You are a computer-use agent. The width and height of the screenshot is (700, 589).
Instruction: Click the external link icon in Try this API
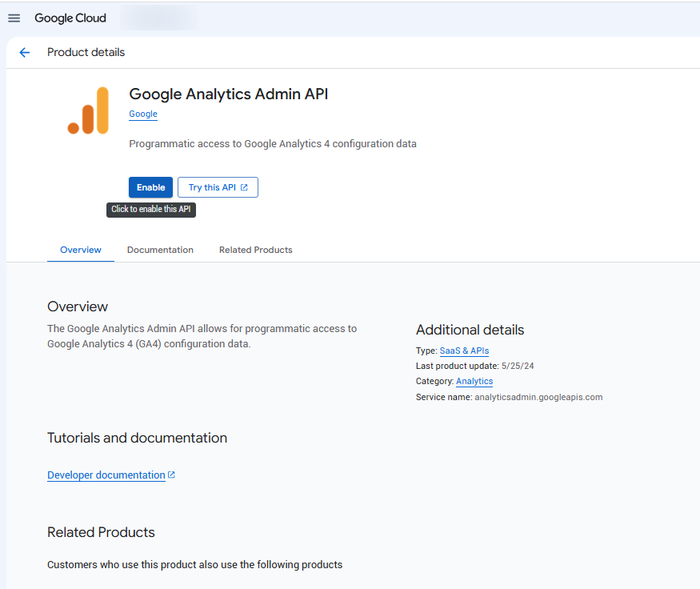[244, 187]
